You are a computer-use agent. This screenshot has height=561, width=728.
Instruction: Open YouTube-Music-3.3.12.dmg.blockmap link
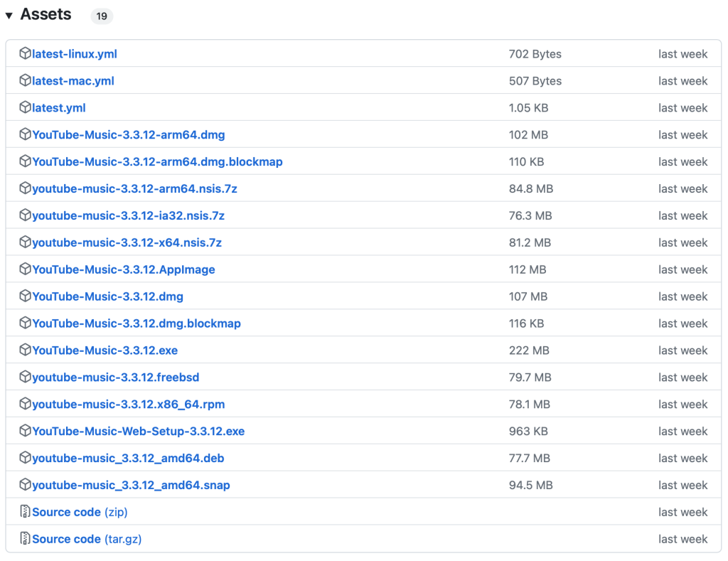coord(136,324)
